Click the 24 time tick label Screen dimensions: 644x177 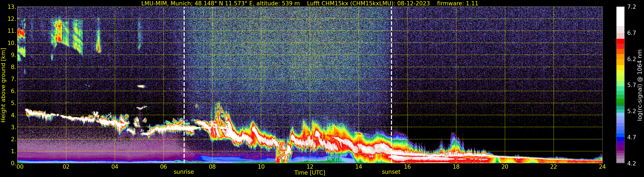602,167
